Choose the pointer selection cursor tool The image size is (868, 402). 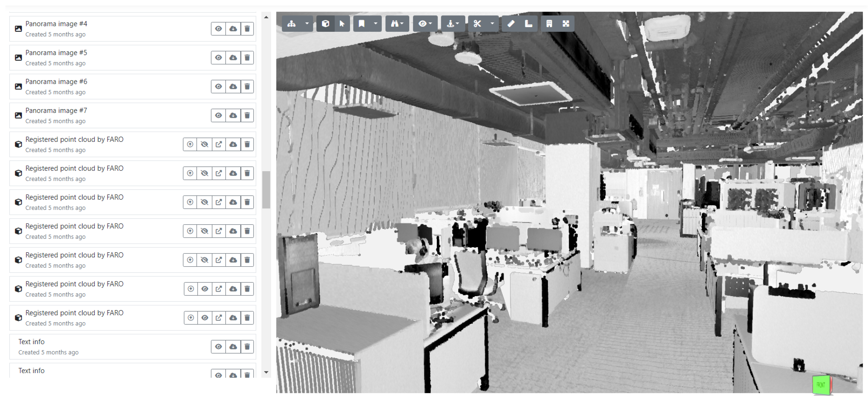pyautogui.click(x=342, y=24)
